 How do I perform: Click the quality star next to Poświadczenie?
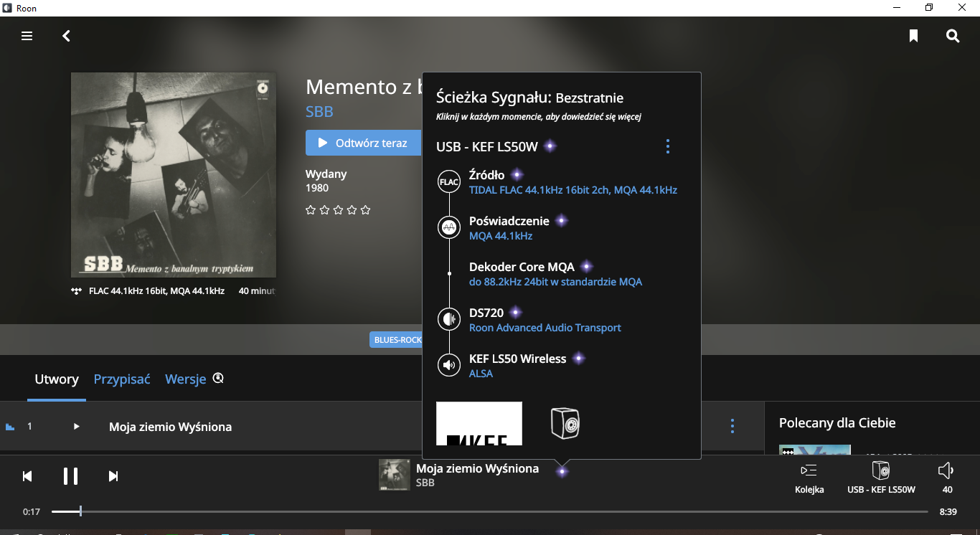tap(562, 220)
